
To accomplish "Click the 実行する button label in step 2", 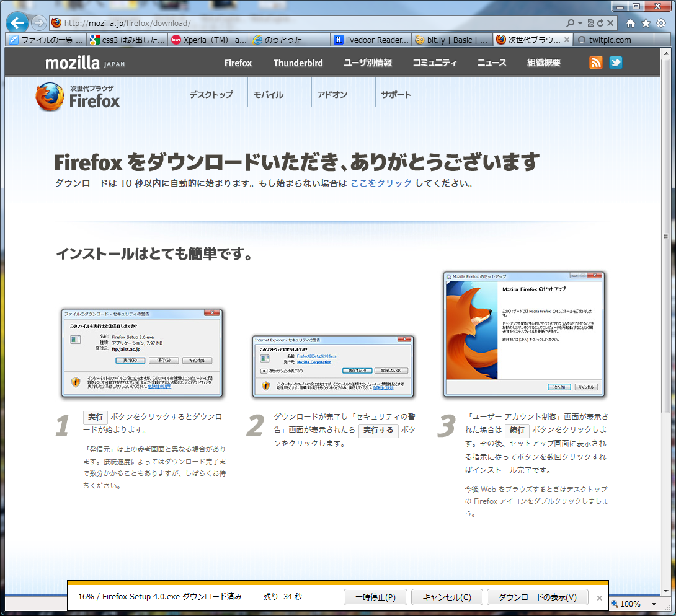I will 378,430.
